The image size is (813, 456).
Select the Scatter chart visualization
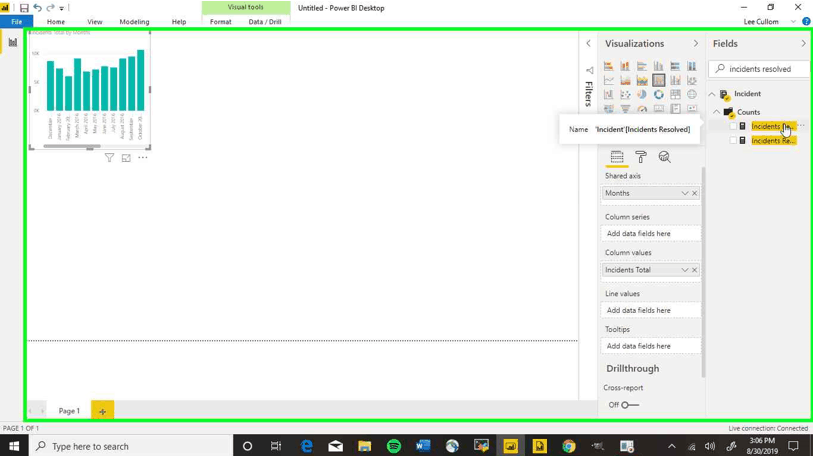pyautogui.click(x=625, y=94)
